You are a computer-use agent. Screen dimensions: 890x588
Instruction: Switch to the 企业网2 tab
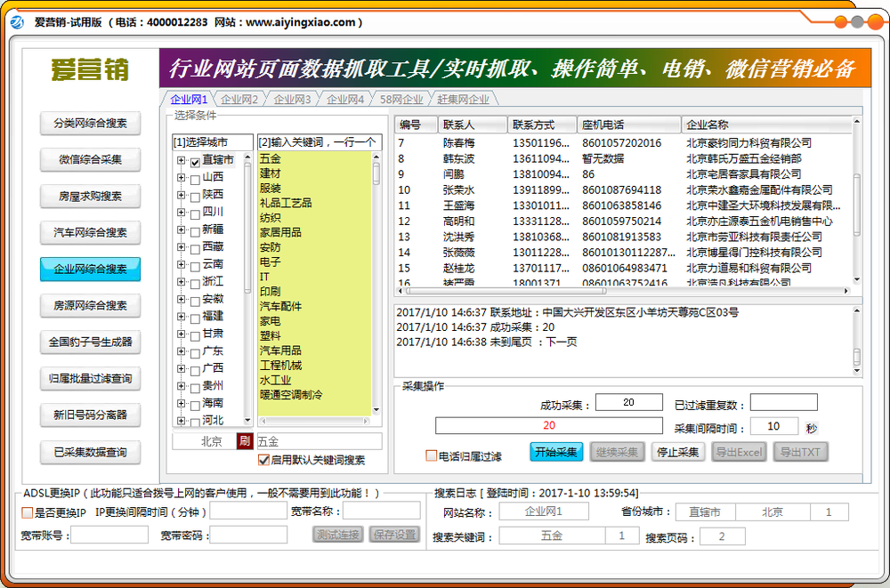(x=239, y=100)
